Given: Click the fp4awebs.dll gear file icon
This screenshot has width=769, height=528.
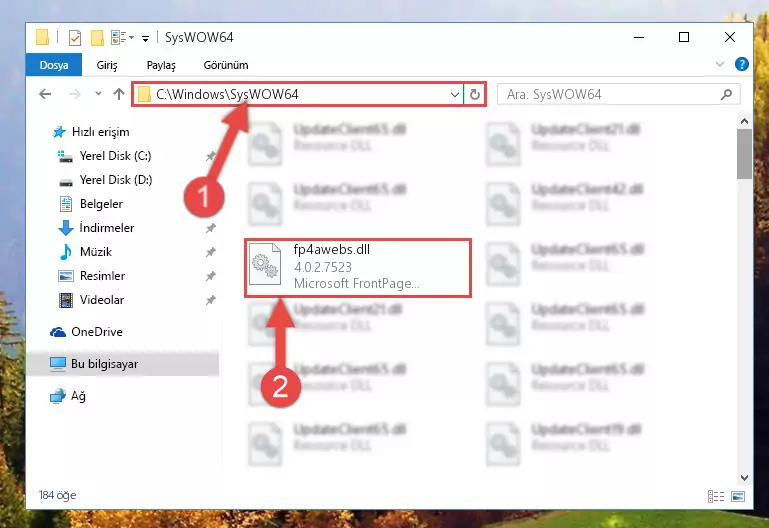Looking at the screenshot, I should (x=265, y=265).
